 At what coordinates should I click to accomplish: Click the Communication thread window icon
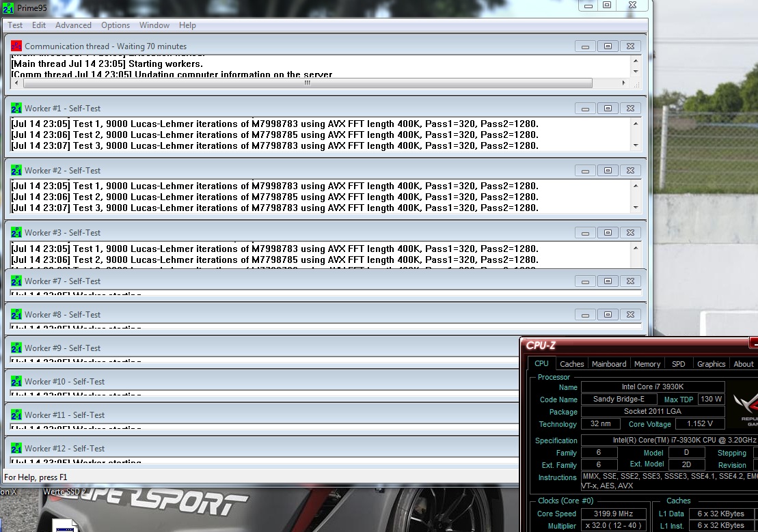[x=16, y=46]
